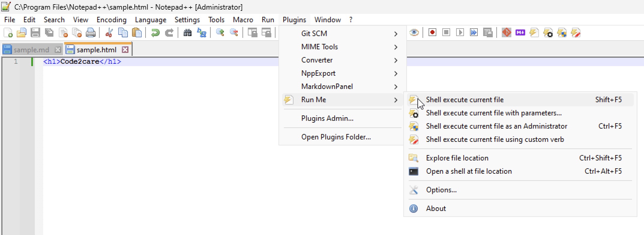The width and height of the screenshot is (644, 235).
Task: Expand the MIME Tools submenu
Action: (x=343, y=47)
